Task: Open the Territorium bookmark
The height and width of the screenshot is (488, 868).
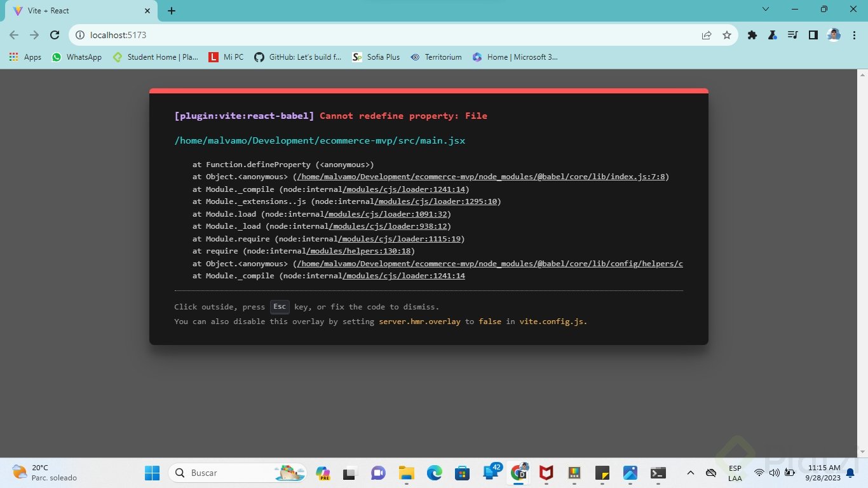Action: (x=436, y=57)
